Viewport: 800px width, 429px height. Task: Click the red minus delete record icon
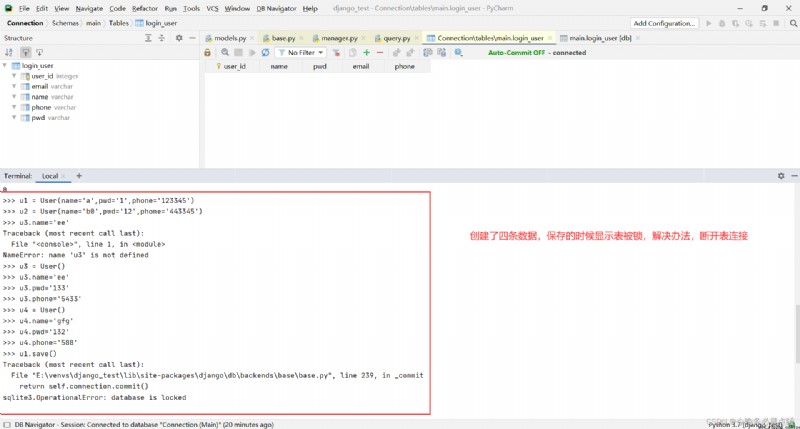pos(380,53)
